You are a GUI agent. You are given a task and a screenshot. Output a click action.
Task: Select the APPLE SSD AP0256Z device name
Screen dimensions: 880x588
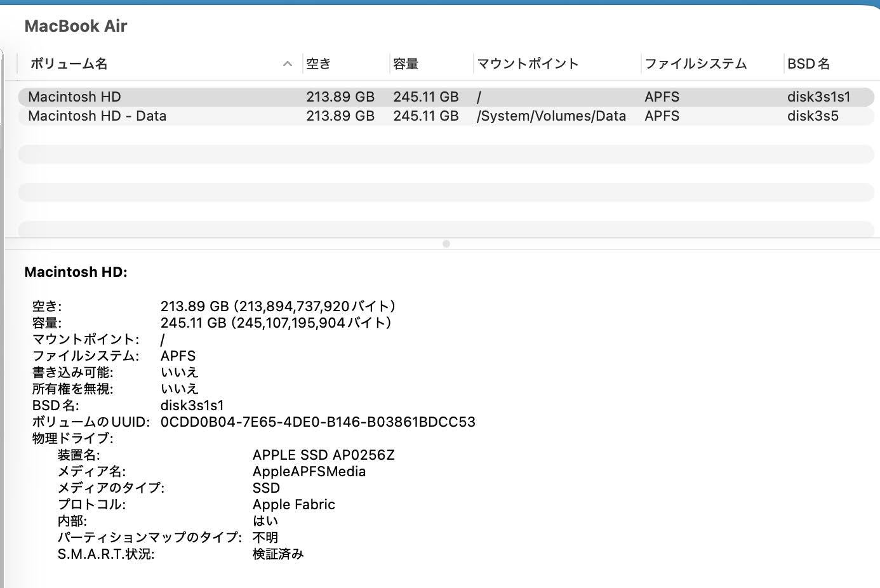(324, 455)
